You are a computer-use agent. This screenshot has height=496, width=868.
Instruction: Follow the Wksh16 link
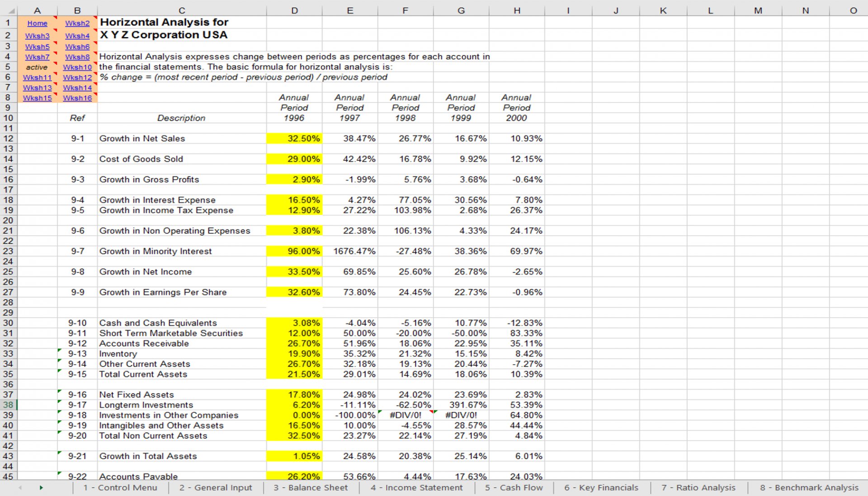pyautogui.click(x=77, y=98)
